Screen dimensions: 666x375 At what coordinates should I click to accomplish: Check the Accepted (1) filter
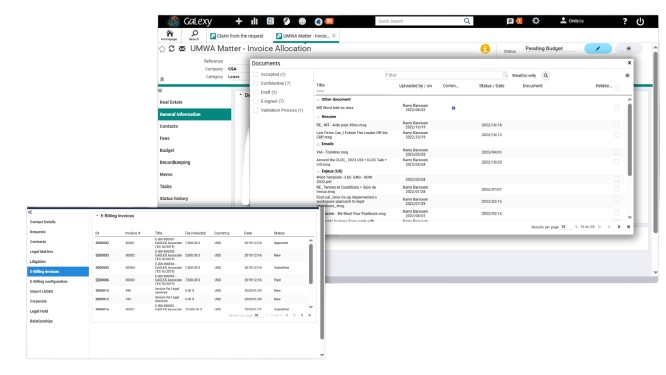pyautogui.click(x=256, y=74)
